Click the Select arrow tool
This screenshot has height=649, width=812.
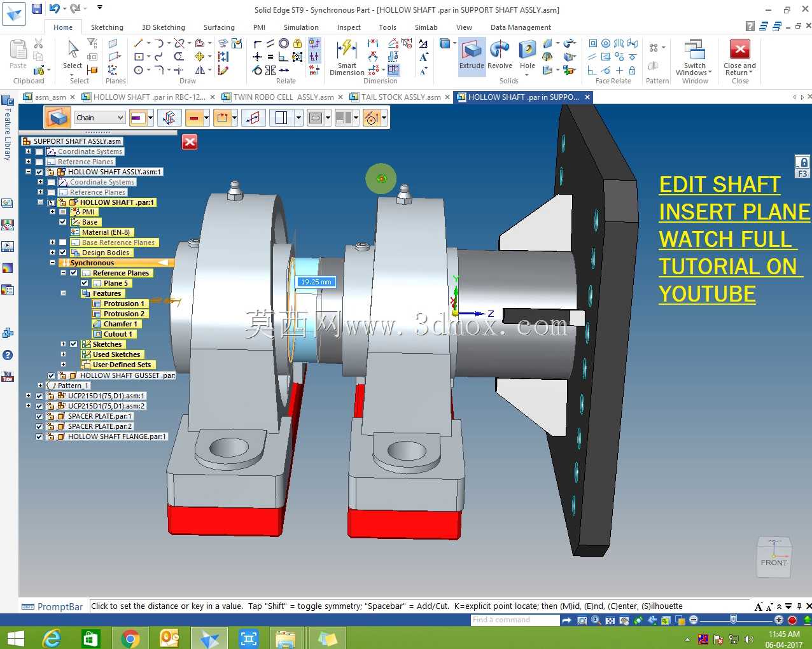coord(73,54)
